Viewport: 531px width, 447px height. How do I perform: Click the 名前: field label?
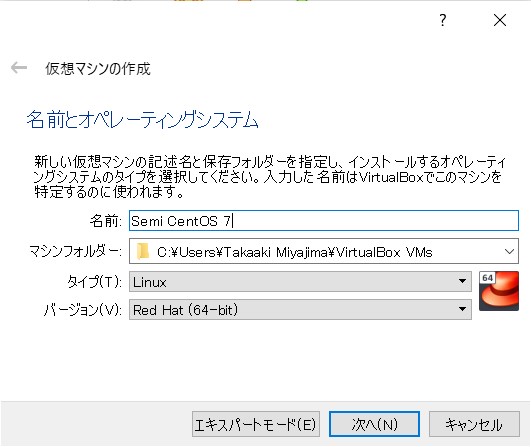105,221
